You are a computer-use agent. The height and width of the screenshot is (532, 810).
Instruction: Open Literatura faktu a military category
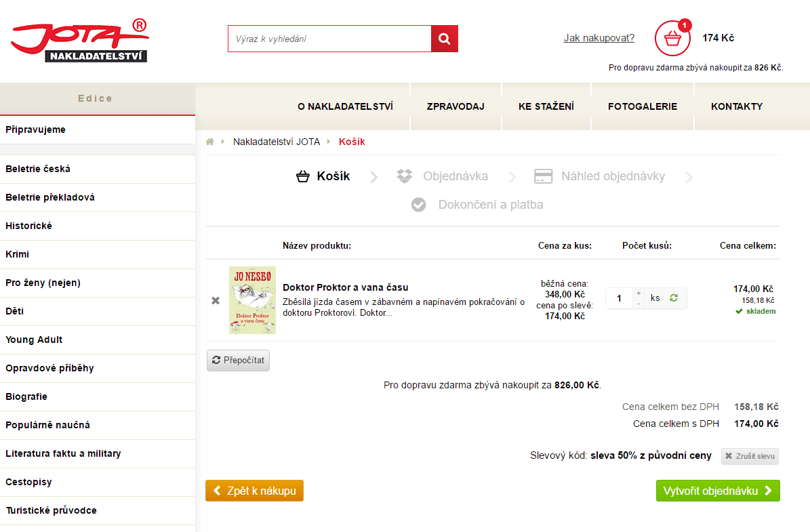[98, 453]
